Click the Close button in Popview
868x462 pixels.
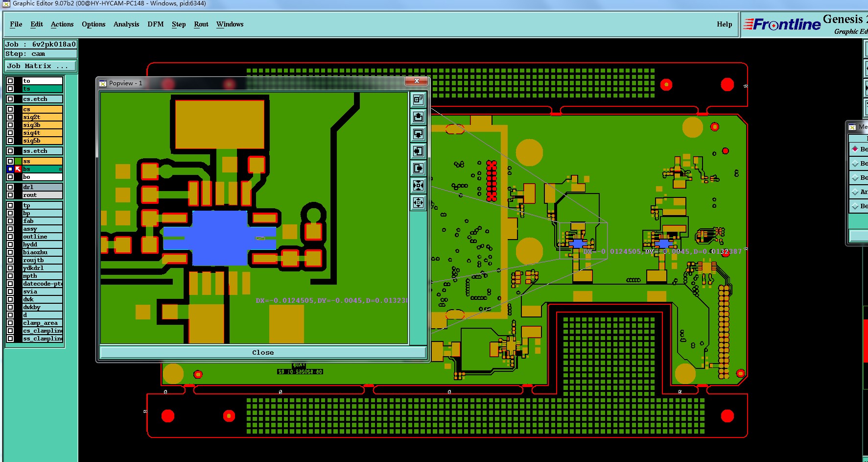click(x=263, y=352)
